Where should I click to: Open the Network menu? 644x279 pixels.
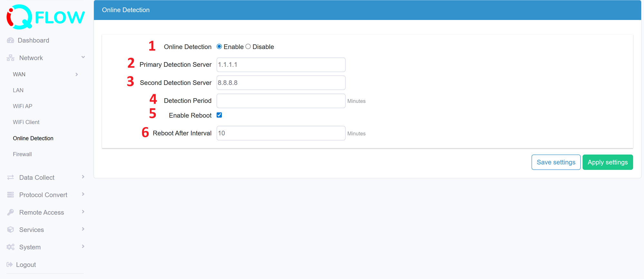tap(31, 58)
